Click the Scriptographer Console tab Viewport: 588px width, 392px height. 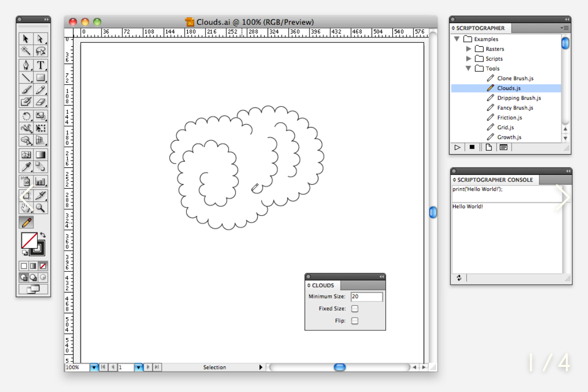pyautogui.click(x=494, y=180)
